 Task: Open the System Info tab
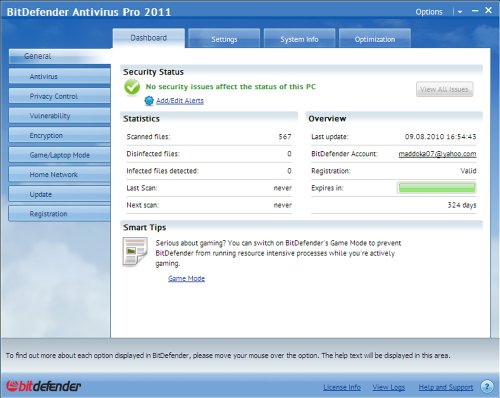coord(299,39)
